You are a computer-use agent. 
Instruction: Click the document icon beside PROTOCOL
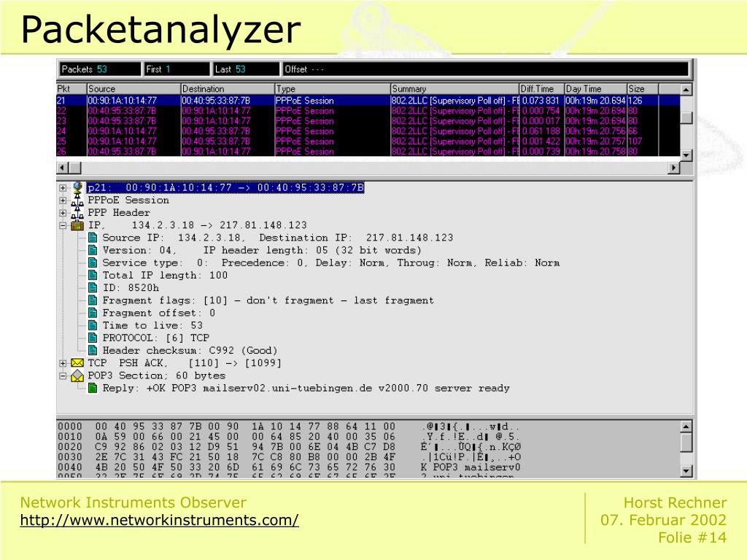pyautogui.click(x=93, y=338)
